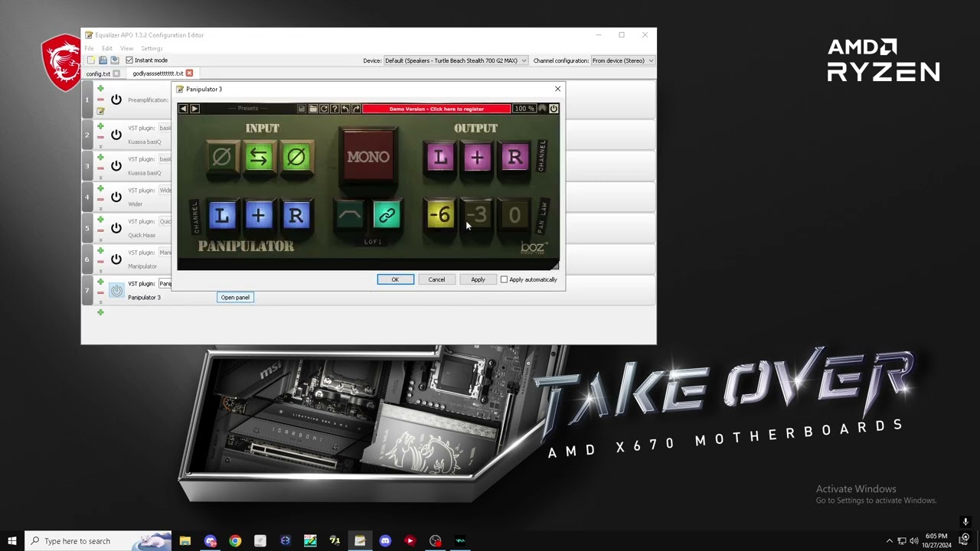This screenshot has height=551, width=980.
Task: Open the Edit menu
Action: pyautogui.click(x=107, y=48)
